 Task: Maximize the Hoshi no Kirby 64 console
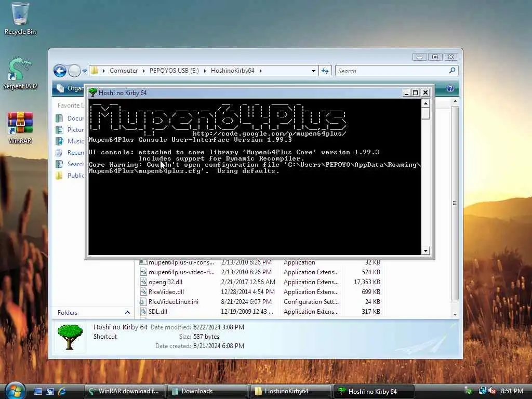click(x=415, y=92)
